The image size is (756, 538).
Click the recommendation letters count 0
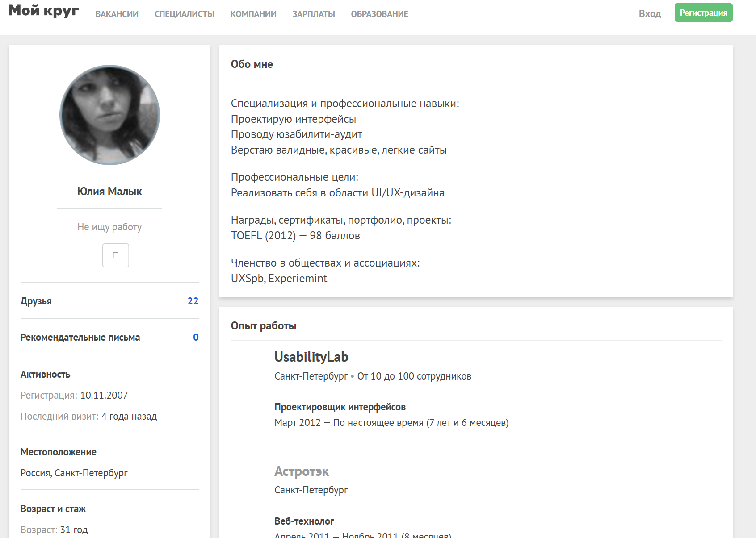(196, 338)
